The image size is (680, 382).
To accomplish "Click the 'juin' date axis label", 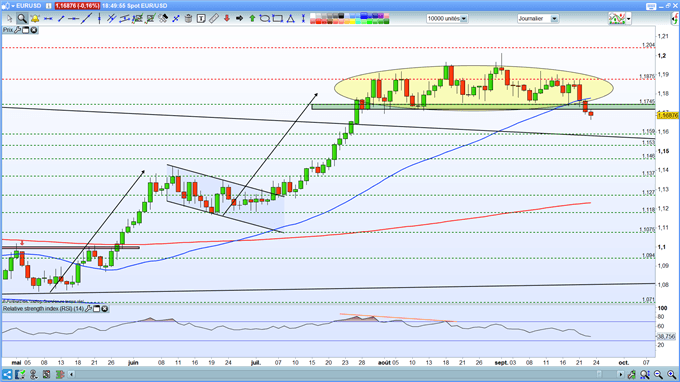I will tap(133, 362).
